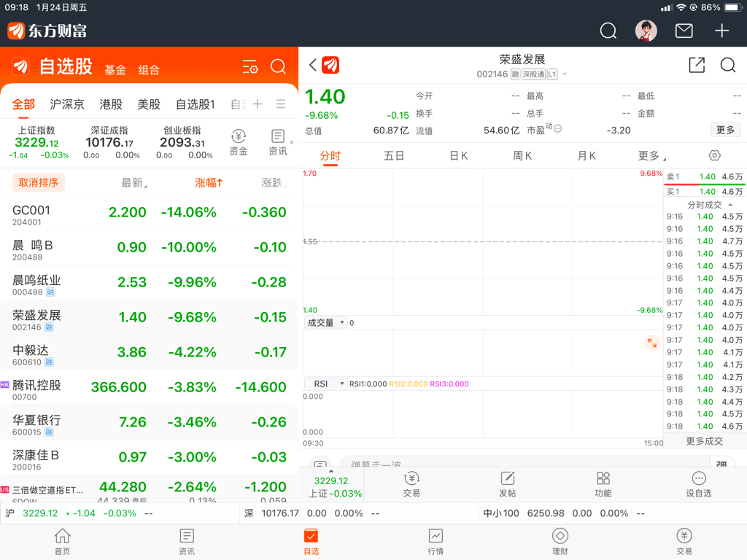Collapse 分时成交 panel arrow
Screen dimensions: 747x560
pyautogui.click(x=730, y=205)
